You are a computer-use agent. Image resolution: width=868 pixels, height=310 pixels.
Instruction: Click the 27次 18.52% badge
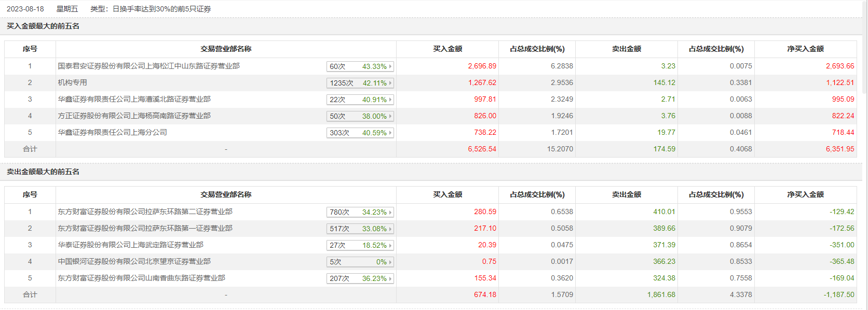point(360,245)
